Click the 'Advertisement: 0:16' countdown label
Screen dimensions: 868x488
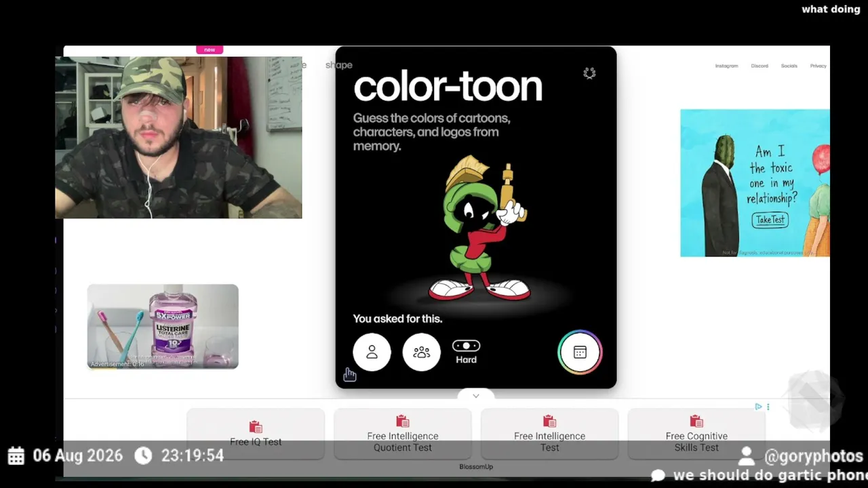point(117,364)
